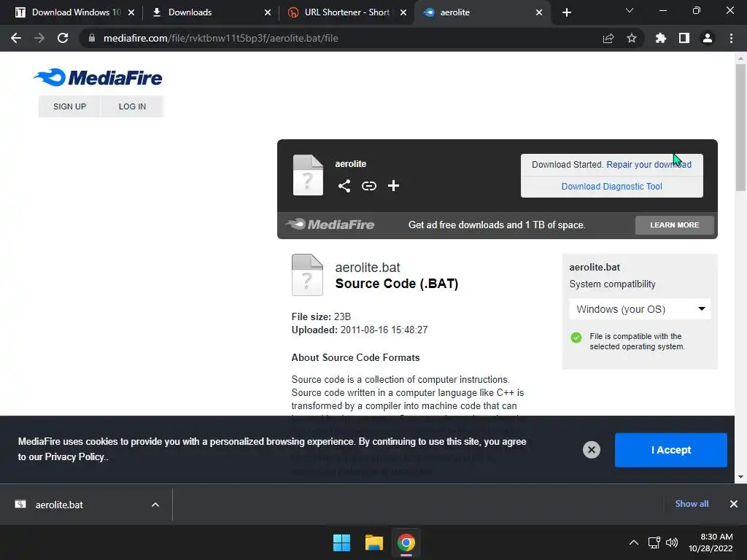This screenshot has height=560, width=747.
Task: Click Download Diagnostic Tool link
Action: 612,186
